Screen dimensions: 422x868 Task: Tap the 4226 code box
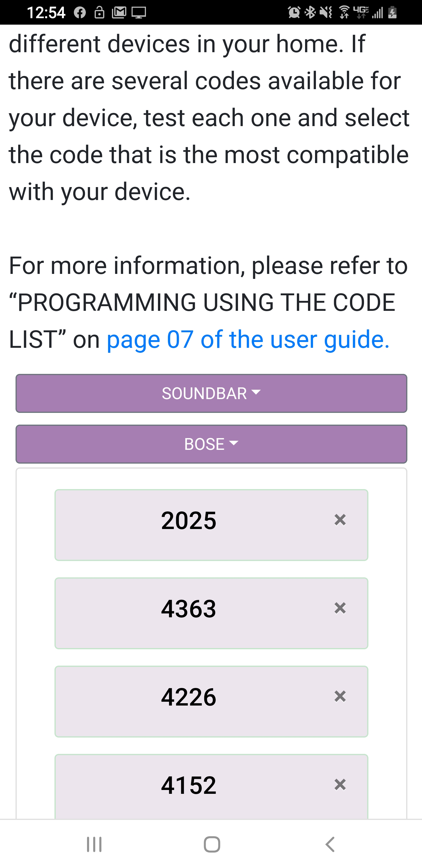189,701
